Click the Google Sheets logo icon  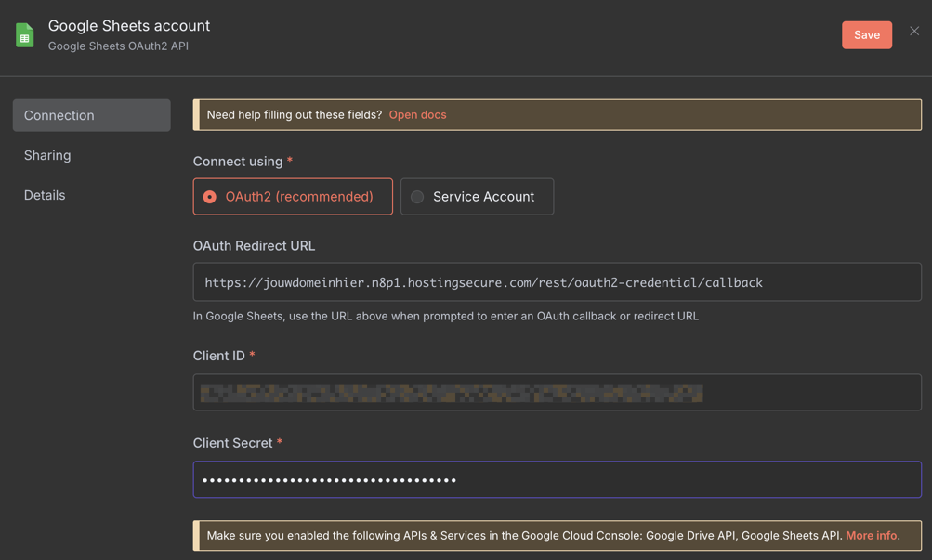(x=24, y=35)
